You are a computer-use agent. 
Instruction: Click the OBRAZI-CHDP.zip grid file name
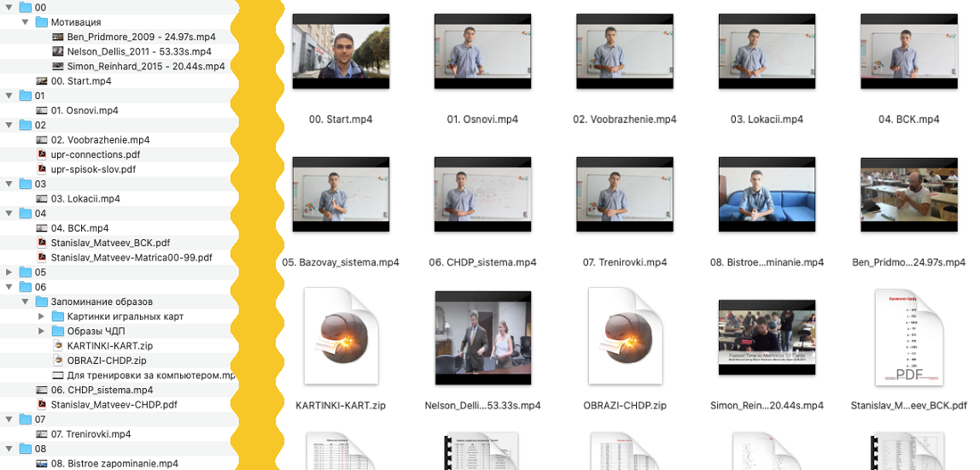tap(625, 406)
